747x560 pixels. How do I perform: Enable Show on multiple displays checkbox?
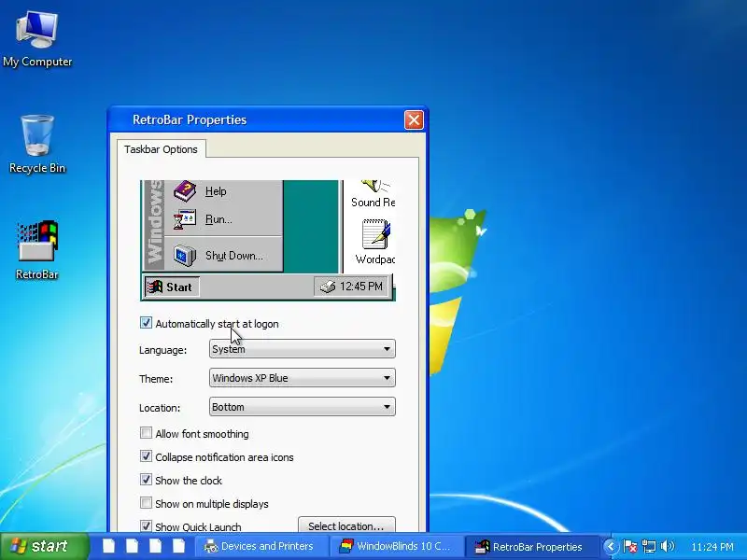tap(146, 503)
